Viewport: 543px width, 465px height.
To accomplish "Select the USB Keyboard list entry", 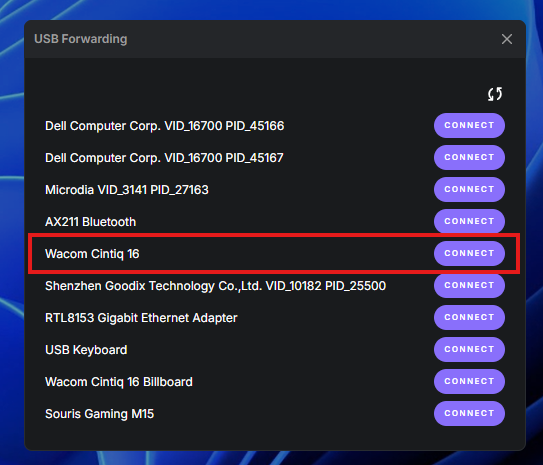I will tap(86, 350).
